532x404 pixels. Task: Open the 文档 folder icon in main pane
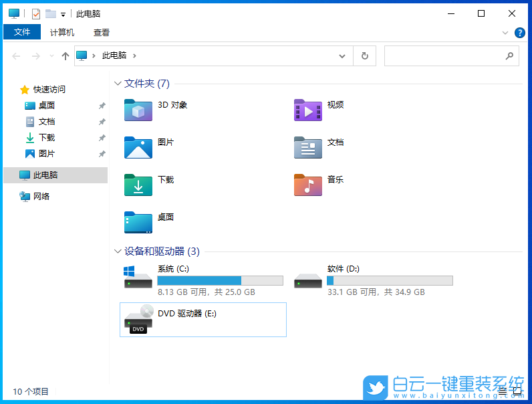pyautogui.click(x=307, y=147)
